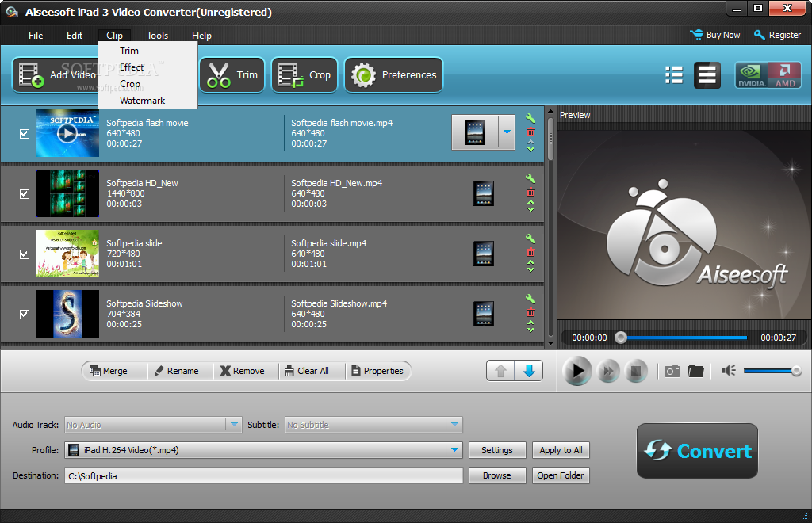Start conversion with the Convert button

(x=697, y=451)
